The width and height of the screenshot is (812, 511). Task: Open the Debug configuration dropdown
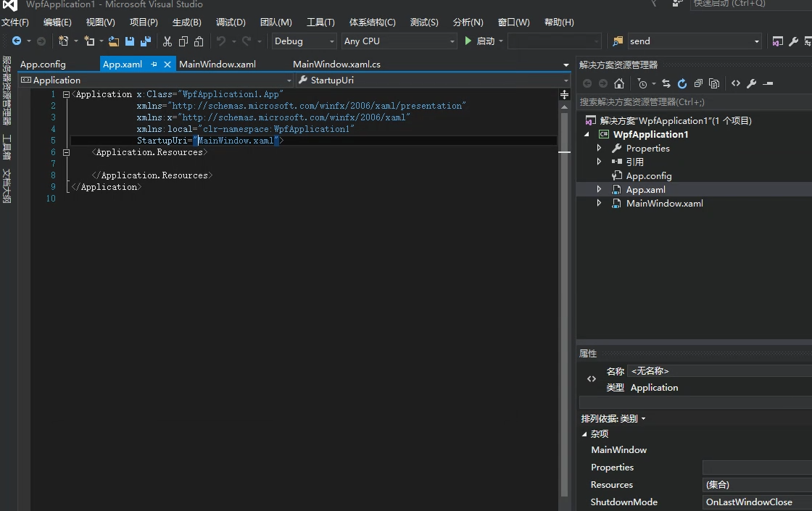click(304, 41)
